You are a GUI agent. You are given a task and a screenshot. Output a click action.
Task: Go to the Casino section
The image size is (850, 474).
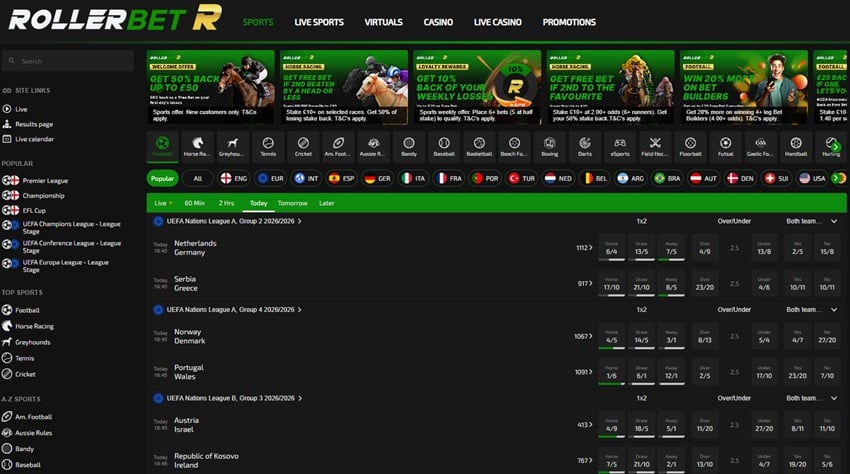(x=438, y=22)
